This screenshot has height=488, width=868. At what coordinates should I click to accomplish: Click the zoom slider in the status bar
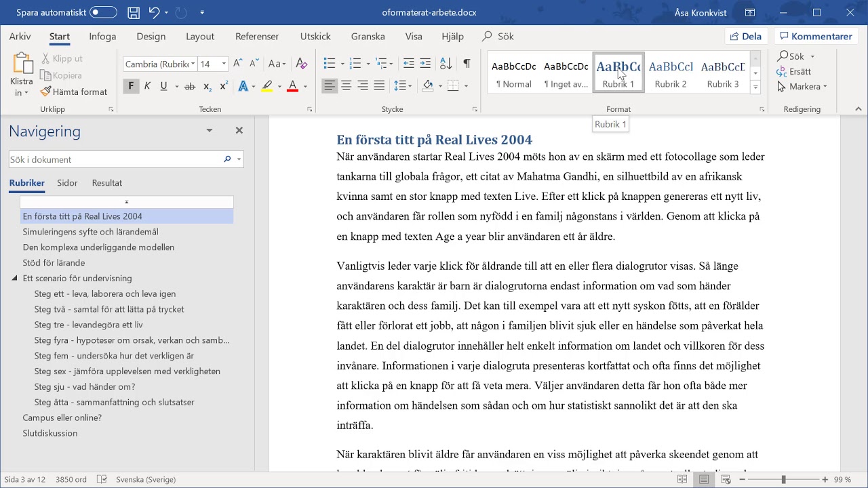[x=783, y=479]
